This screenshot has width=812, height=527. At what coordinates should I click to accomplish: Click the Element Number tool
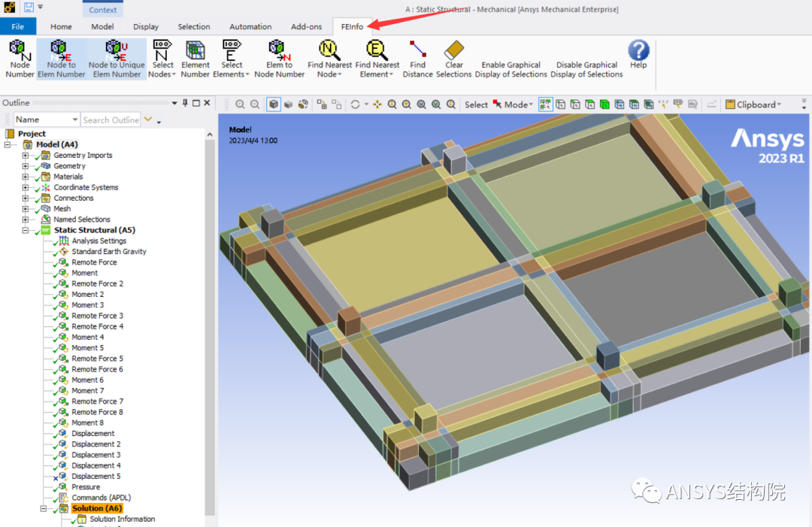click(195, 59)
